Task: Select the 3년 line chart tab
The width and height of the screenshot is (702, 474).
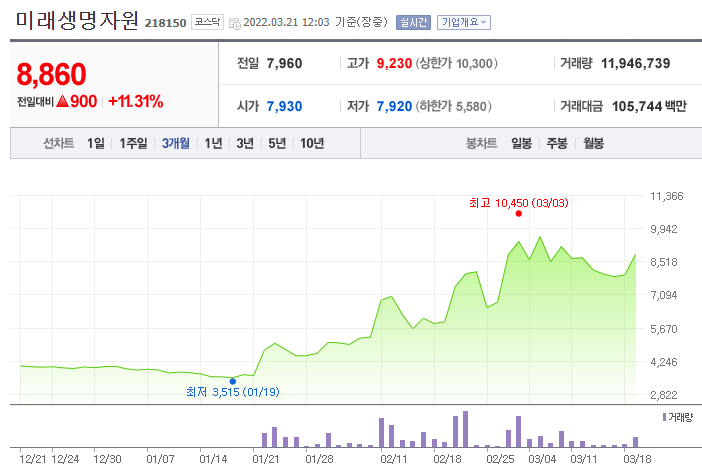Action: pyautogui.click(x=245, y=143)
